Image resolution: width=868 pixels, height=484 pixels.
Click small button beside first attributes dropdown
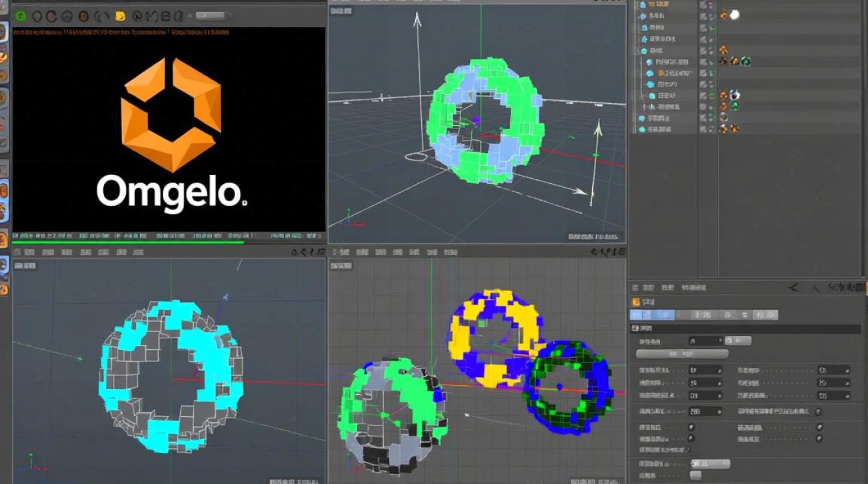pos(738,341)
